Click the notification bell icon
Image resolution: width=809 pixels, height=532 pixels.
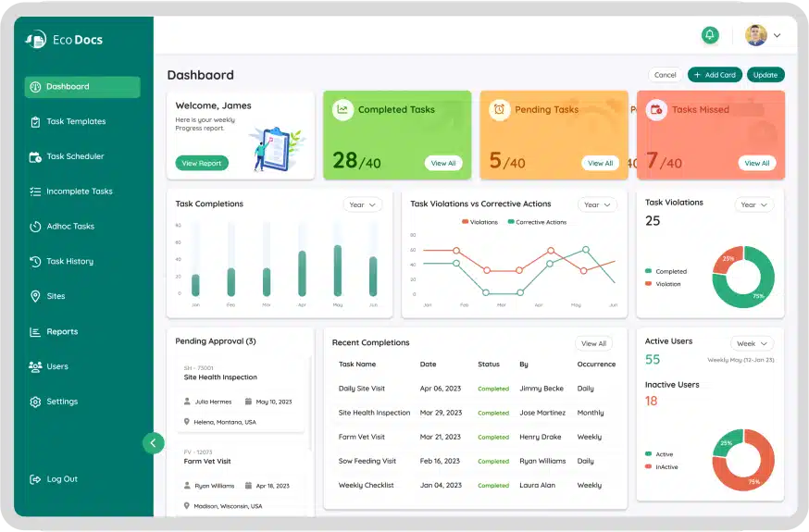point(710,35)
